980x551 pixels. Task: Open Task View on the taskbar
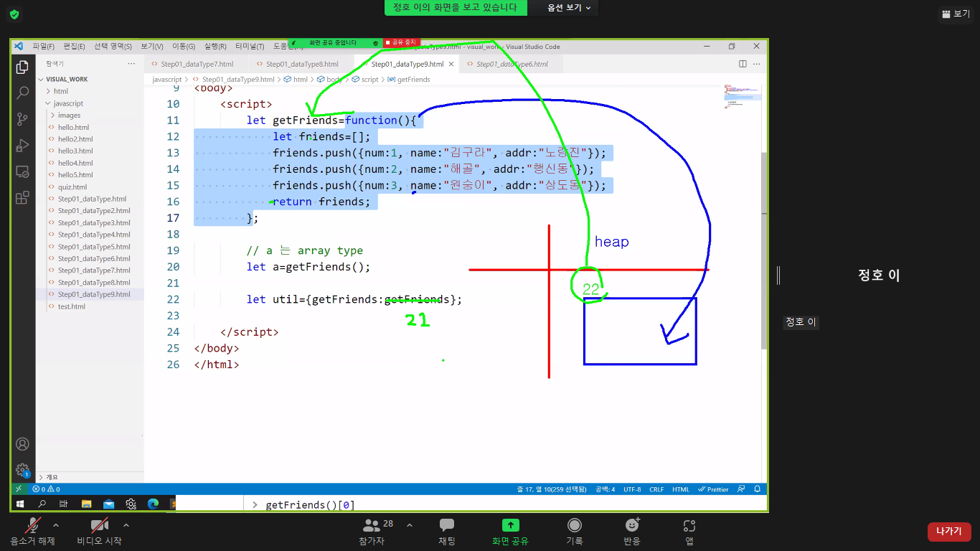point(63,504)
